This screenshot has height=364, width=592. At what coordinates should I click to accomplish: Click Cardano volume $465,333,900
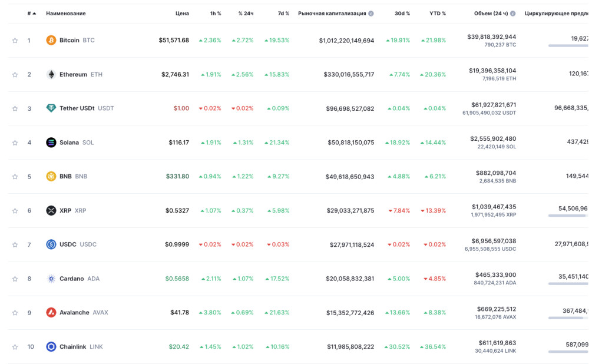[496, 275]
